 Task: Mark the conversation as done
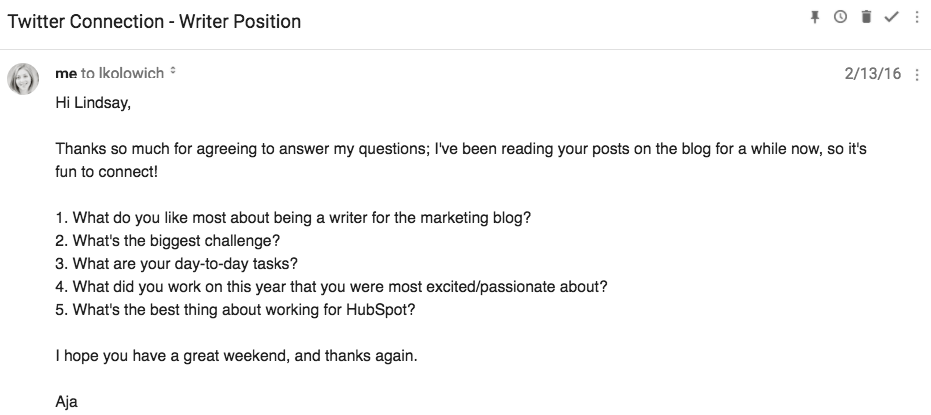[x=892, y=17]
